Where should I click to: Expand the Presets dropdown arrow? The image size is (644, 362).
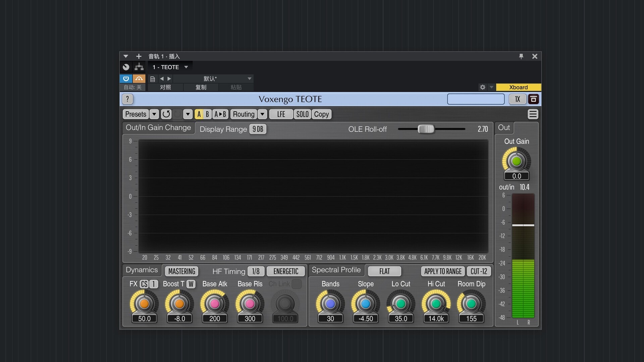pyautogui.click(x=154, y=114)
